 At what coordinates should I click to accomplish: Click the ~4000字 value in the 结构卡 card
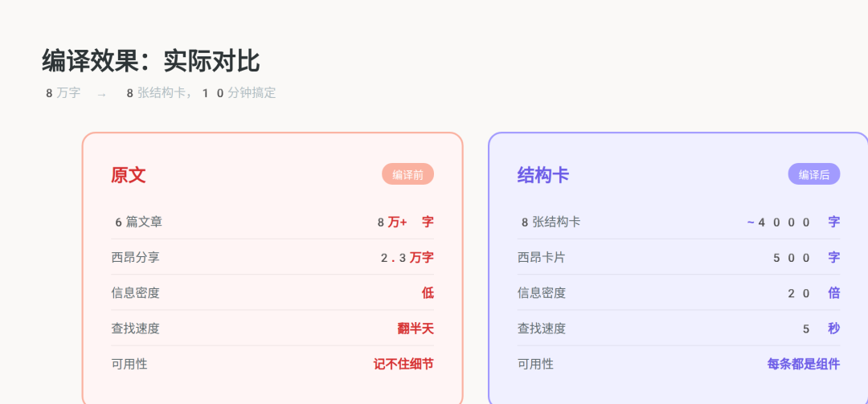(793, 222)
